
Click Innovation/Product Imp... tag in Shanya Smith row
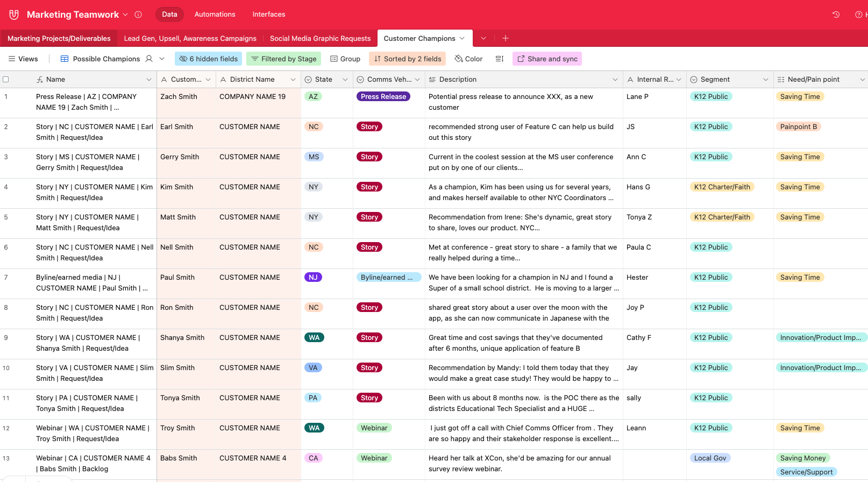[x=821, y=337]
